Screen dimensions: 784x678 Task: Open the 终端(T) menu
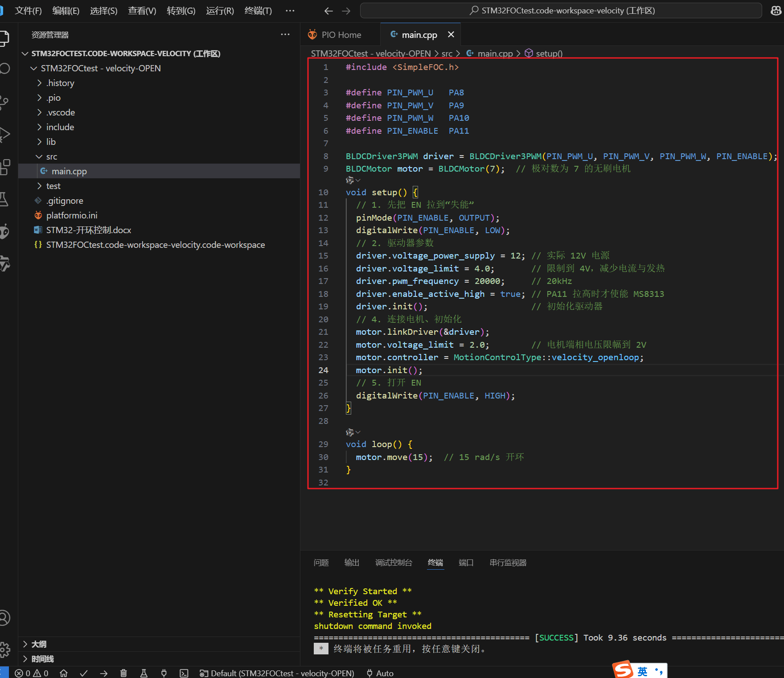point(258,11)
